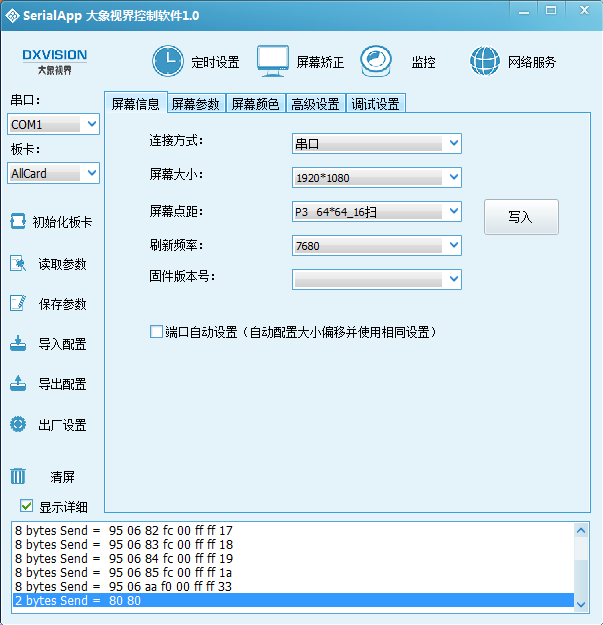The height and width of the screenshot is (625, 603).
Task: Click the 导入配置 label
Action: tap(63, 344)
